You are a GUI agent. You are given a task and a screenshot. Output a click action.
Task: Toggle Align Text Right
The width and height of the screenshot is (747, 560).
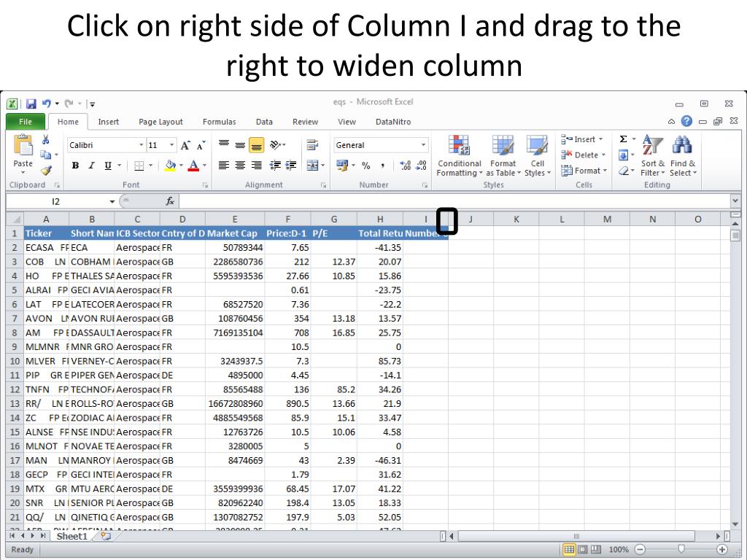click(256, 166)
